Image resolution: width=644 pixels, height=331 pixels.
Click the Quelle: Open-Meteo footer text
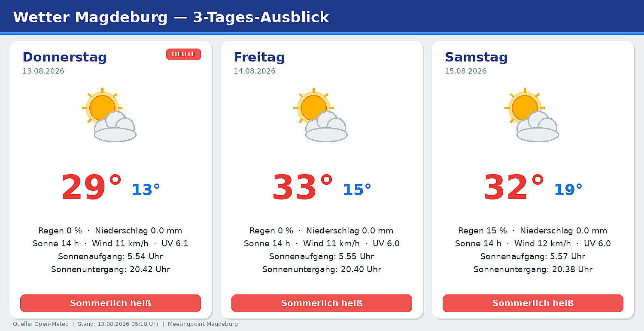point(41,324)
